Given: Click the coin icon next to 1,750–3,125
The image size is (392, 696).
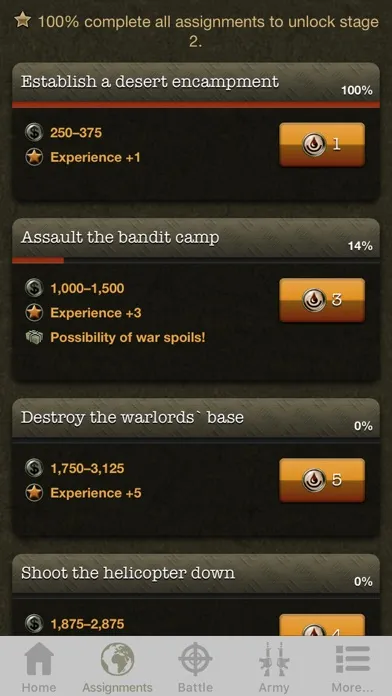Looking at the screenshot, I should (34, 468).
